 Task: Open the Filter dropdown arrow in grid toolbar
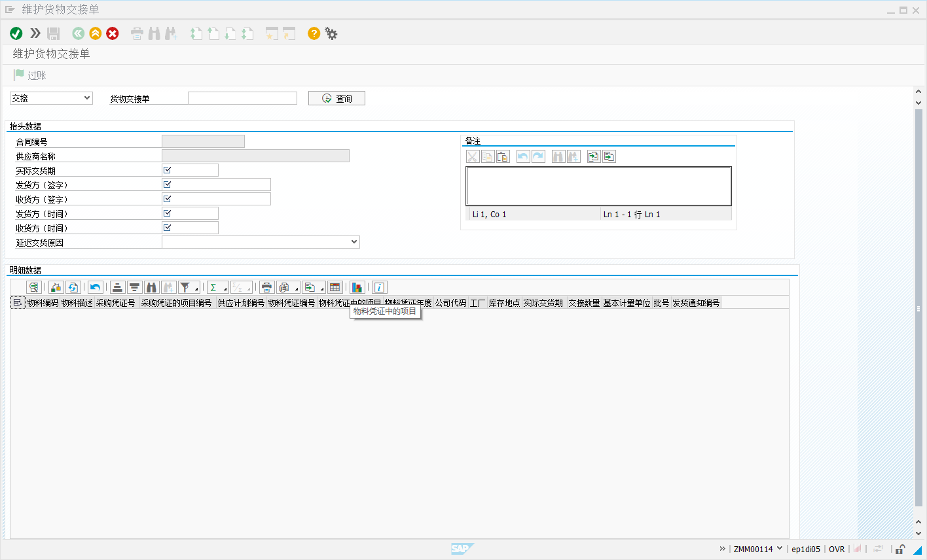click(x=196, y=289)
